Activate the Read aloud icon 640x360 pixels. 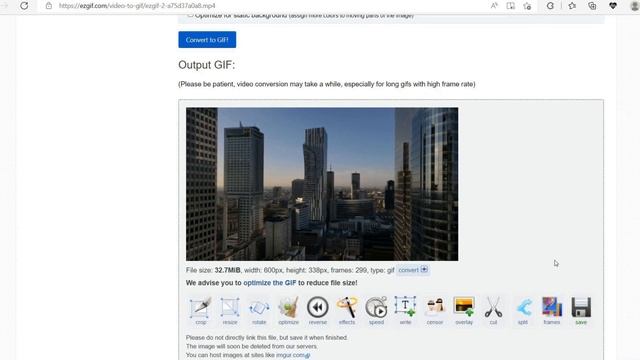point(494,6)
